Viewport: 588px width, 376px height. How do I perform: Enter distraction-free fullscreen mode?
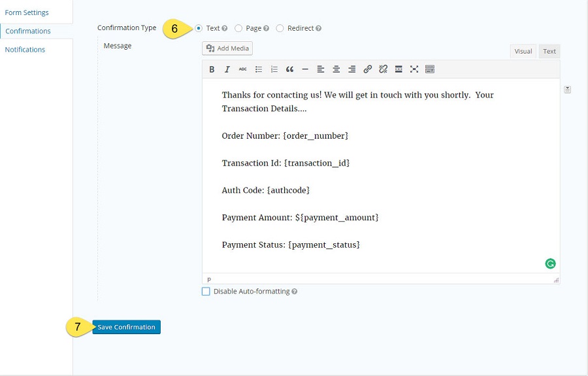tap(414, 69)
